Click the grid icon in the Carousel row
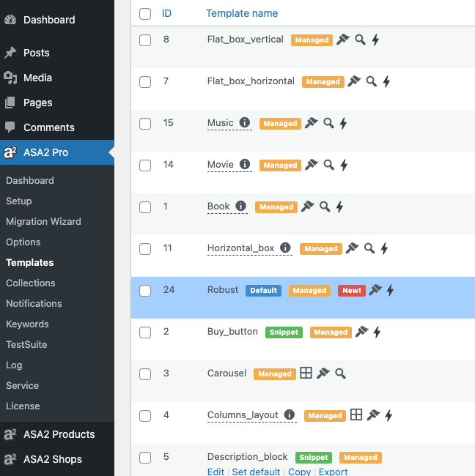 tap(306, 373)
